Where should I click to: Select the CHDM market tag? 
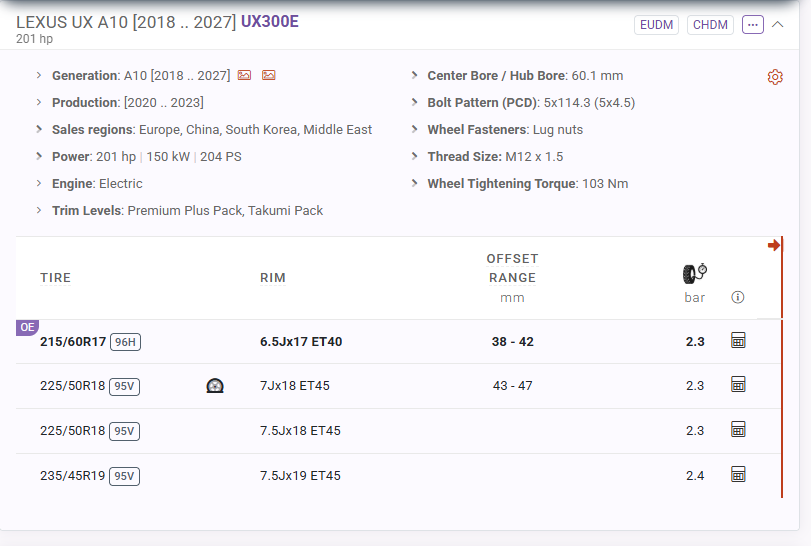coord(710,25)
